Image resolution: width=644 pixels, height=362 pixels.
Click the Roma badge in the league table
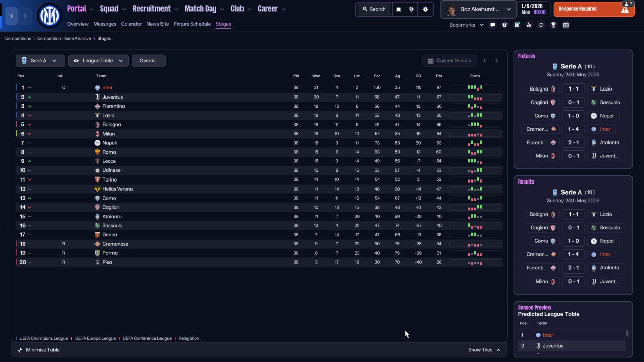97,152
